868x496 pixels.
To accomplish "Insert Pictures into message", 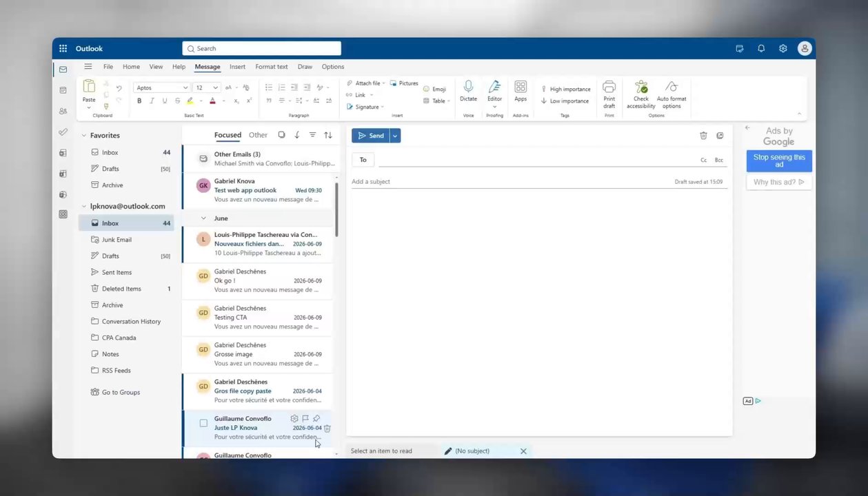I will (x=404, y=83).
